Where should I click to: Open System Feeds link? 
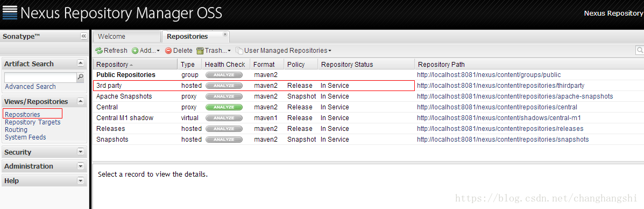coord(25,137)
